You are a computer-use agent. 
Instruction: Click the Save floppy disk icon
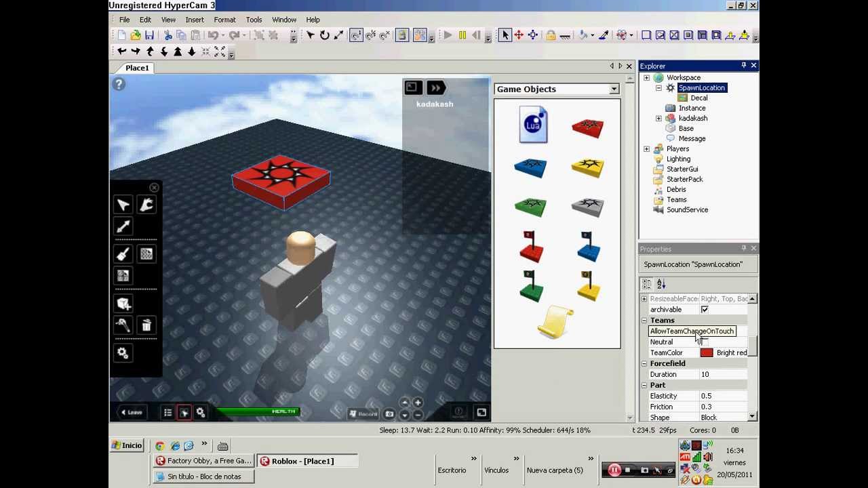click(149, 35)
